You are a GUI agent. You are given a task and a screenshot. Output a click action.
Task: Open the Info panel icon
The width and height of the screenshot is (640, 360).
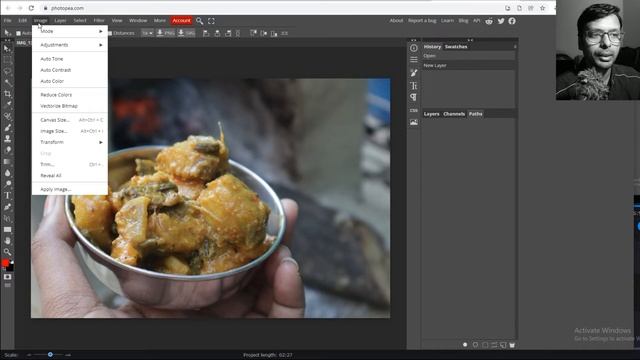pos(413,48)
